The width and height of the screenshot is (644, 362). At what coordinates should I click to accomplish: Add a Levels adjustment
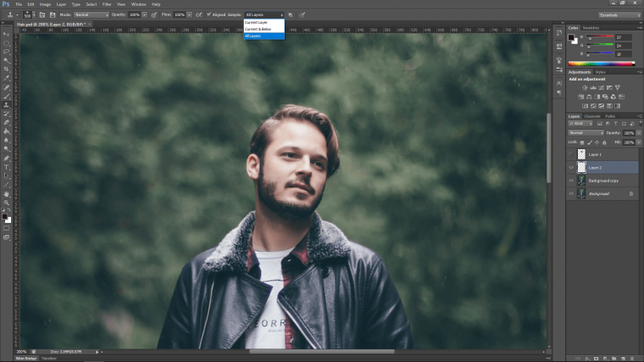click(593, 87)
